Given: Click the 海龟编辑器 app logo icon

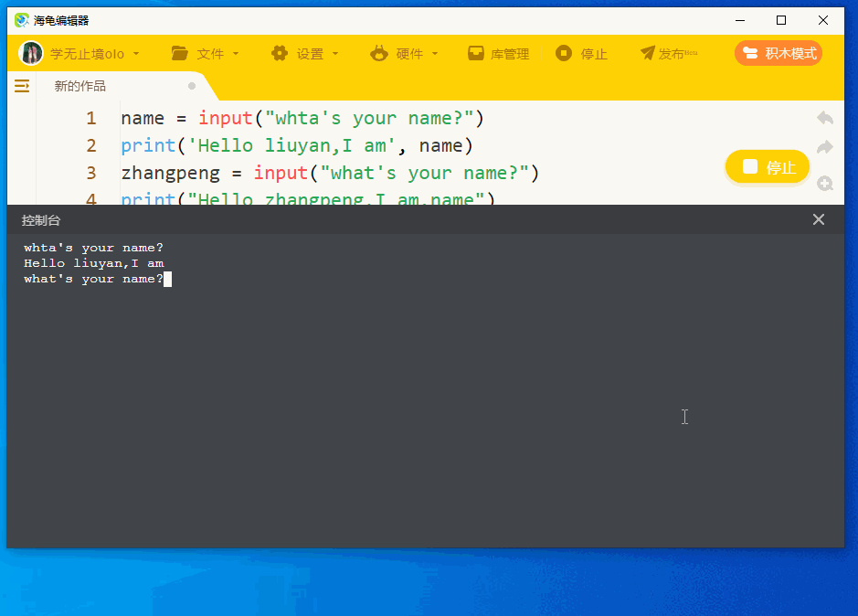Looking at the screenshot, I should pos(22,20).
